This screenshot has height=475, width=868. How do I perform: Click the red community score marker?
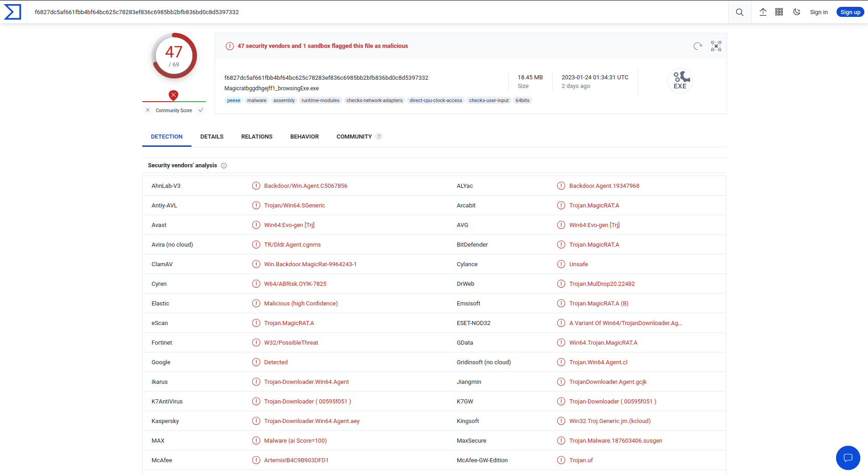pos(173,95)
